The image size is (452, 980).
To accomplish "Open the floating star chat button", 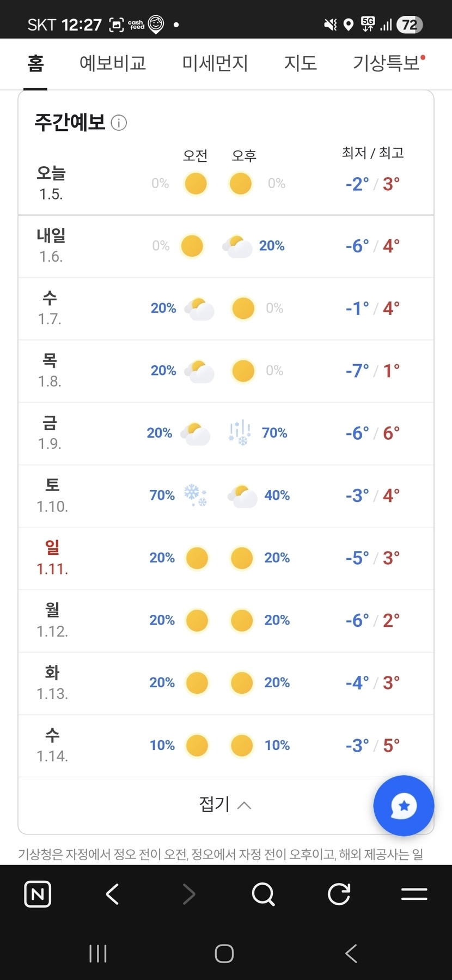I will coord(404,806).
